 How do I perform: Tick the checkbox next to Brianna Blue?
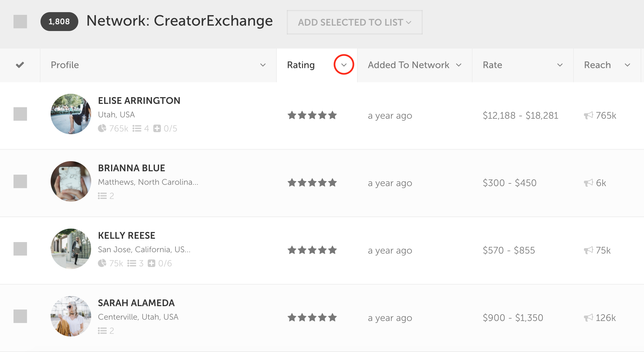[x=20, y=181]
